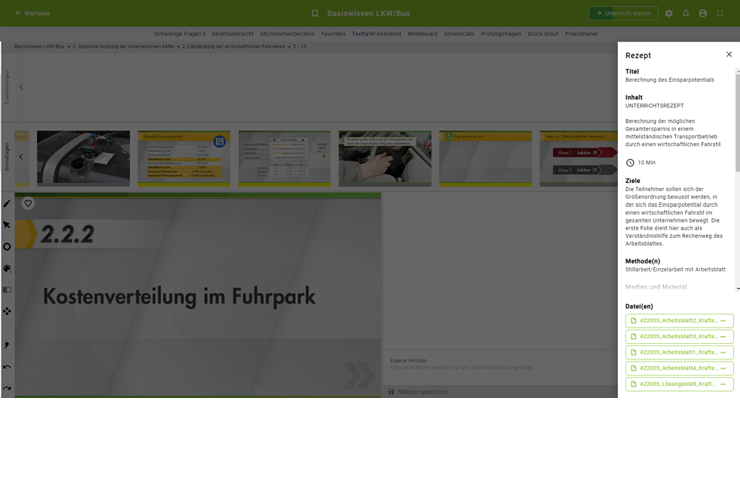Screen dimensions: 740x500
Task: Open the Whiteboard menu item
Action: (422, 34)
